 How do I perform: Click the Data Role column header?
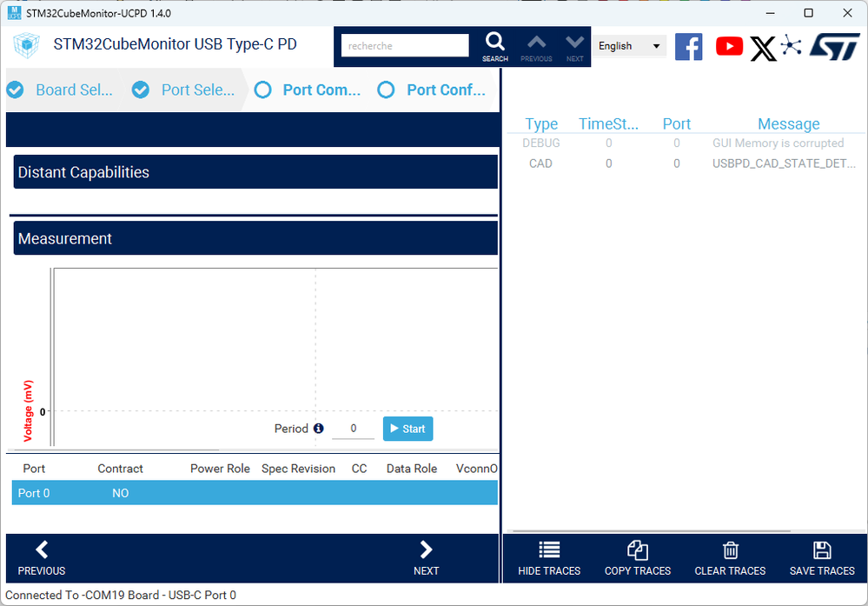click(x=412, y=469)
